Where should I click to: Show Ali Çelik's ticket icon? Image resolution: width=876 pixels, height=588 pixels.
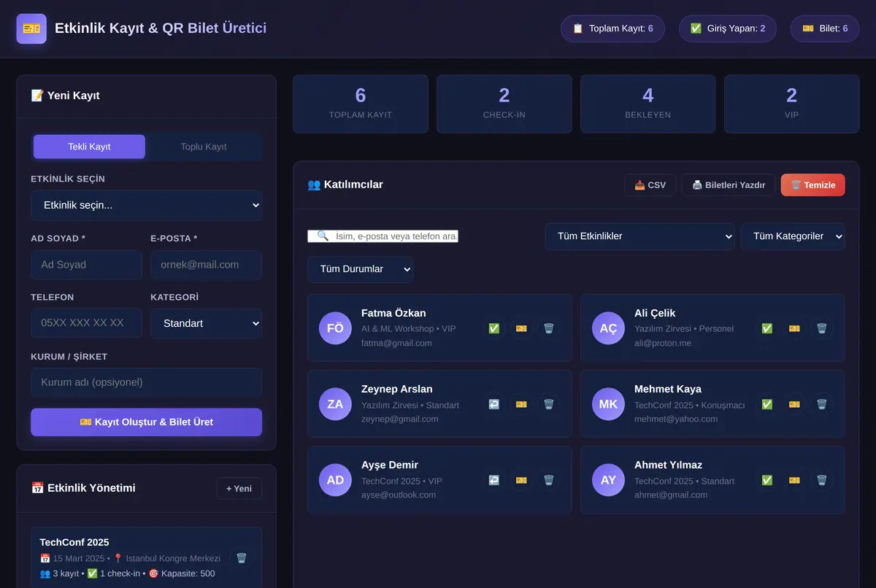(x=794, y=328)
